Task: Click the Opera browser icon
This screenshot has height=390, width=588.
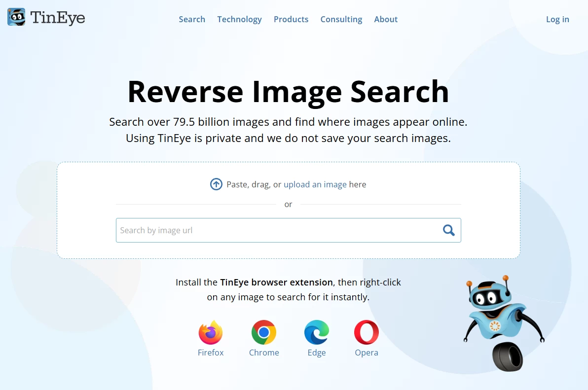Action: 367,332
